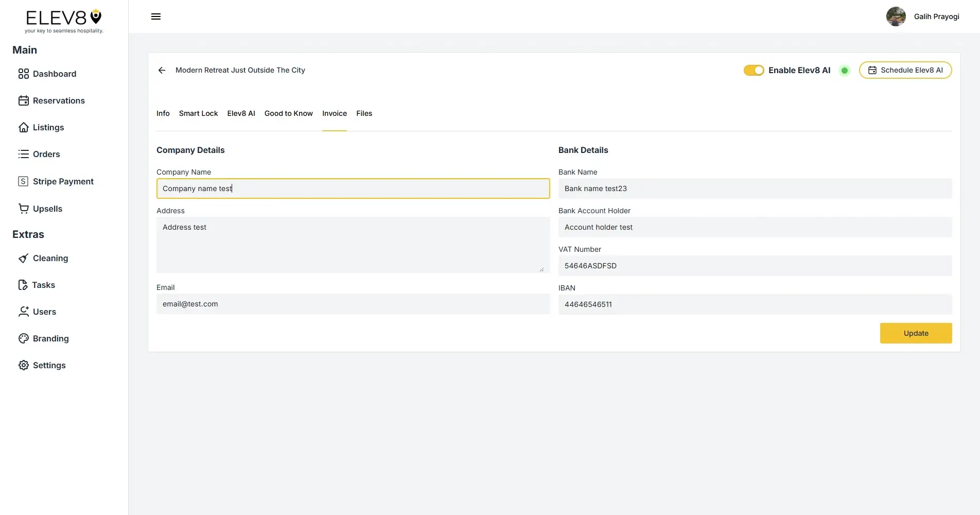Open the Files tab
This screenshot has width=980, height=515.
(364, 113)
